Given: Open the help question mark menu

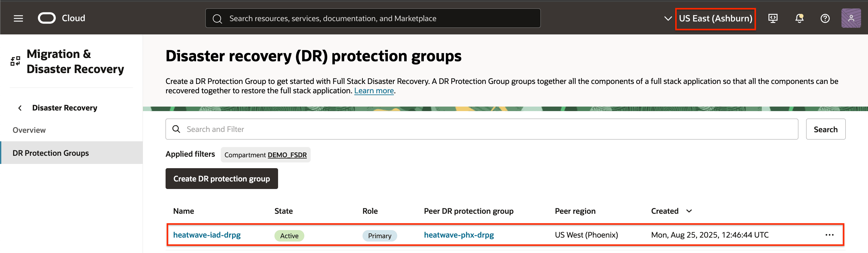Looking at the screenshot, I should click(825, 18).
